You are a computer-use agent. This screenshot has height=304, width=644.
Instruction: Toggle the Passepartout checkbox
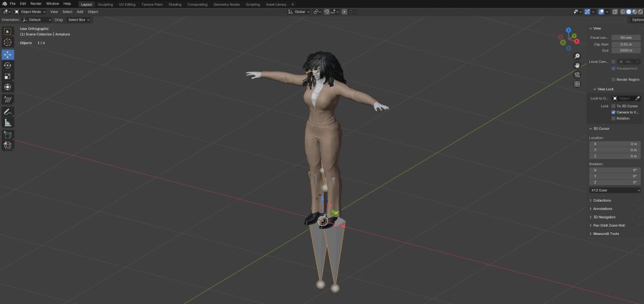click(614, 68)
